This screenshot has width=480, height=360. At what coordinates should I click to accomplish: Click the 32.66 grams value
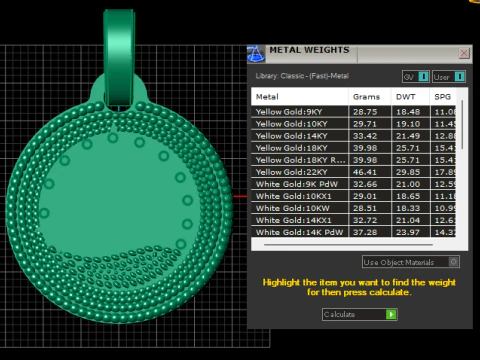(x=365, y=184)
